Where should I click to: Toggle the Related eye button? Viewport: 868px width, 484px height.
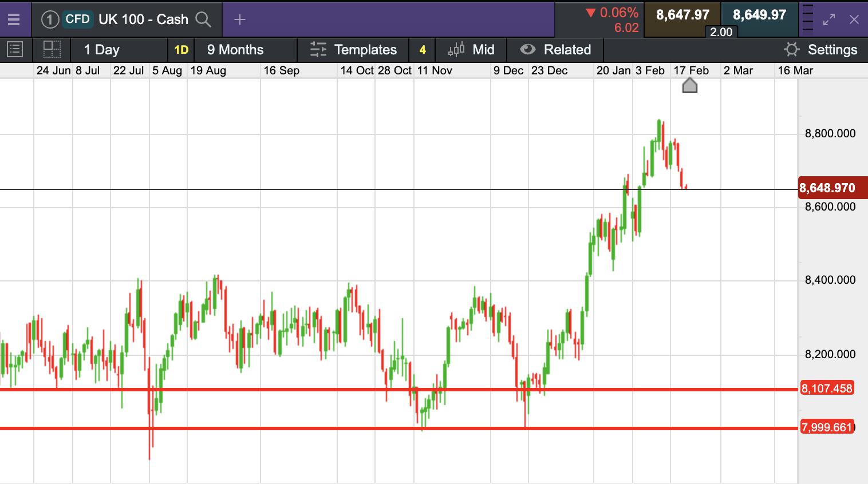(x=555, y=50)
